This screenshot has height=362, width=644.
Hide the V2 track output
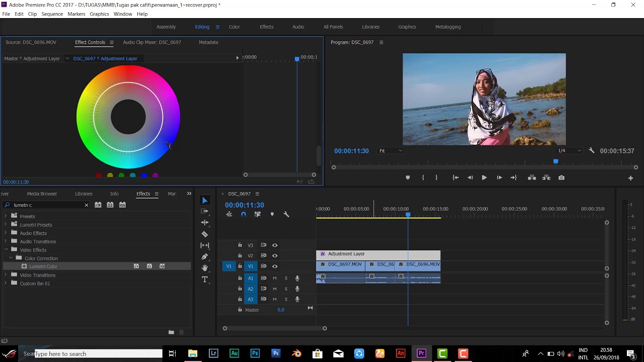point(275,255)
